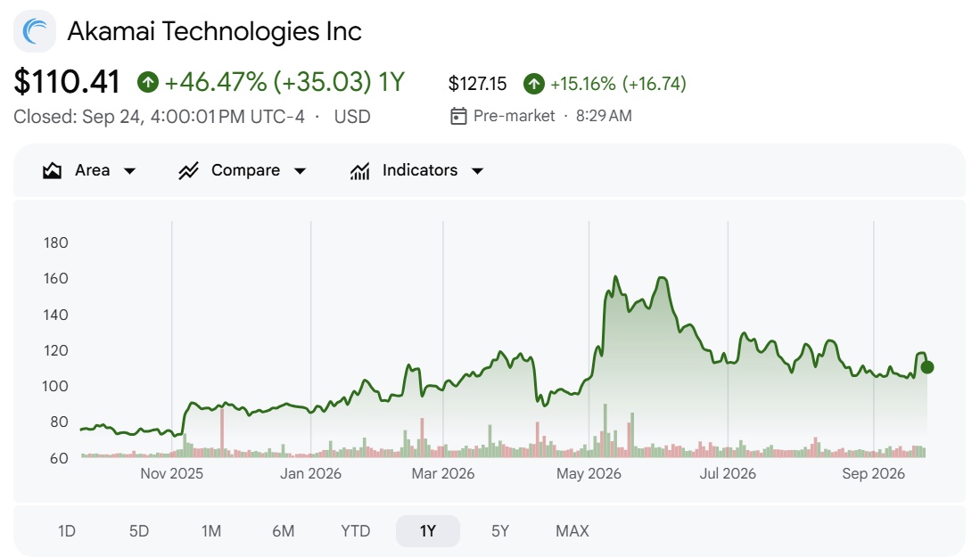Image resolution: width=980 pixels, height=557 pixels.
Task: Click the Compare lines icon
Action: (188, 170)
